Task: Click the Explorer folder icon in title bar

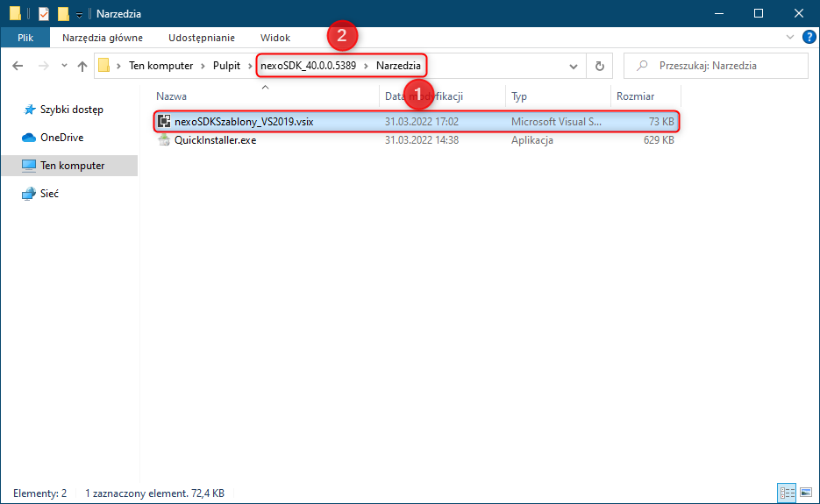Action: tap(15, 14)
